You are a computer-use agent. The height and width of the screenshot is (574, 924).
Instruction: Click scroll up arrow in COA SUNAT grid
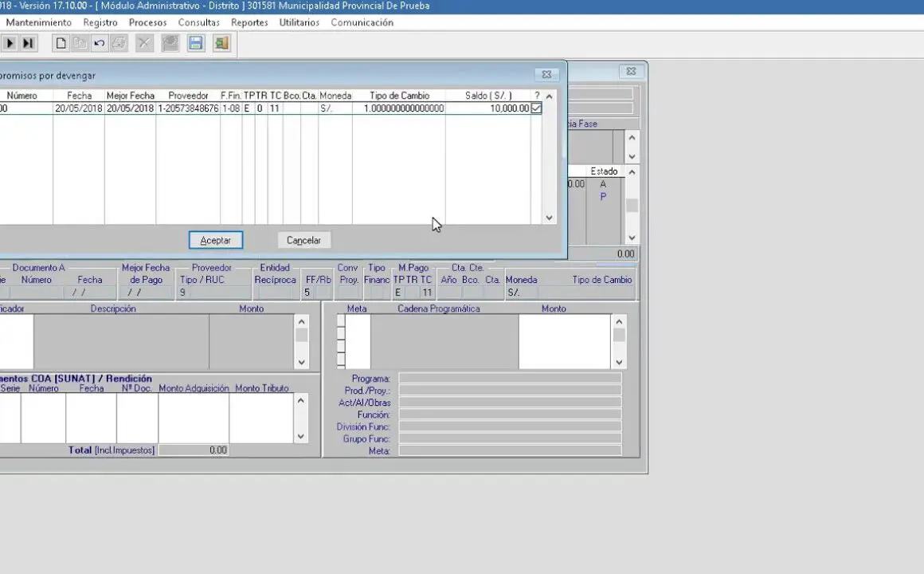pyautogui.click(x=300, y=400)
